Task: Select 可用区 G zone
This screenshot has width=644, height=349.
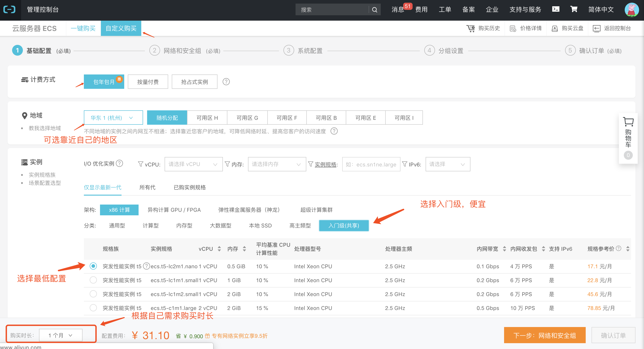Action: click(247, 118)
